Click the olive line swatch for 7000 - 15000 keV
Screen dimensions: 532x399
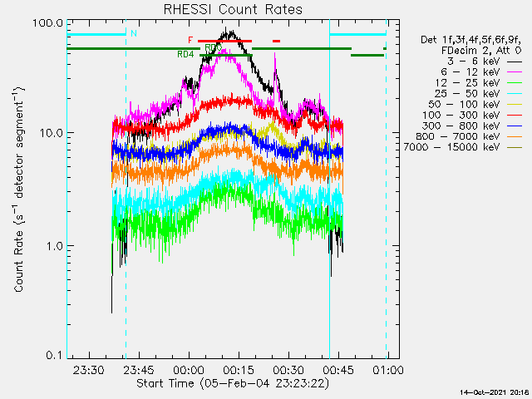[x=515, y=148]
